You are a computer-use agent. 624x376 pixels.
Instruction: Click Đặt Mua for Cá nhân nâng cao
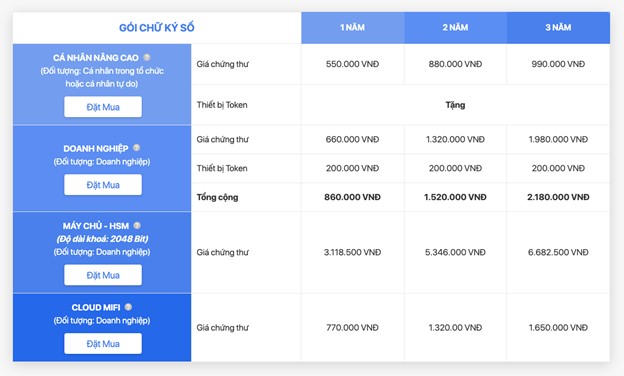pos(103,107)
